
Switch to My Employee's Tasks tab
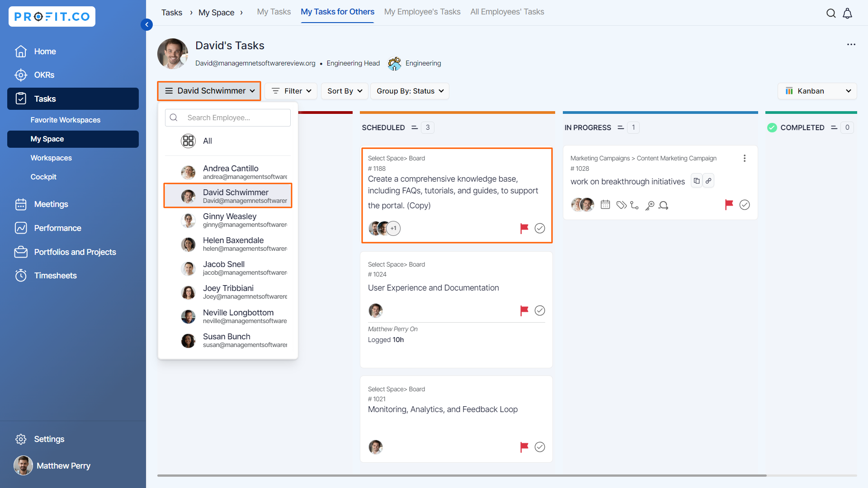pyautogui.click(x=422, y=12)
